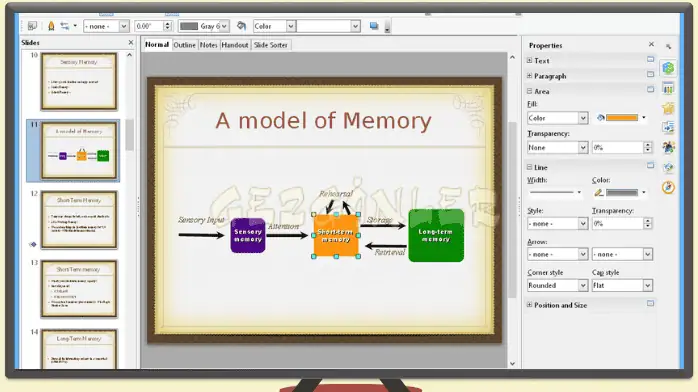The height and width of the screenshot is (392, 698).
Task: Open more options for Position and Size
Action: pyautogui.click(x=650, y=303)
